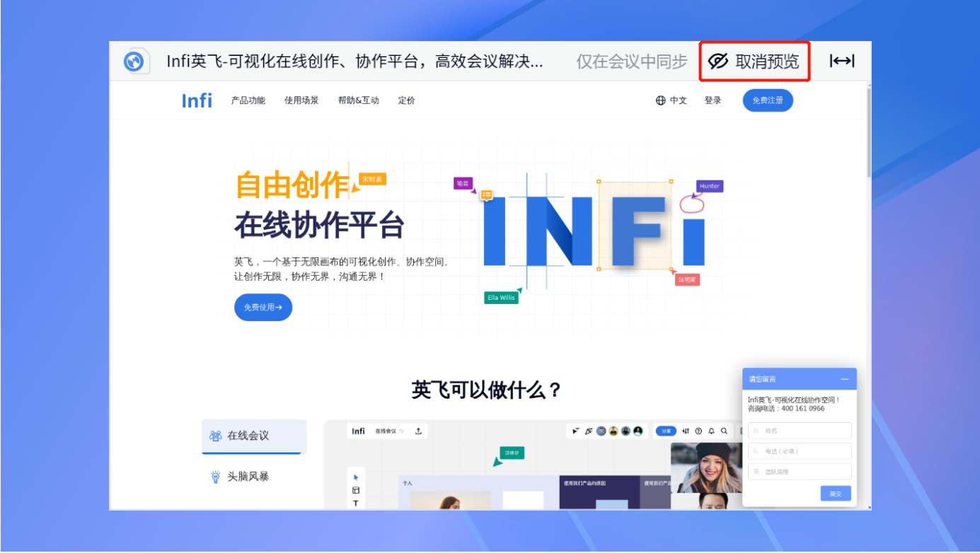980x553 pixels.
Task: Click the people icon next to 在线会议
Action: 215,436
